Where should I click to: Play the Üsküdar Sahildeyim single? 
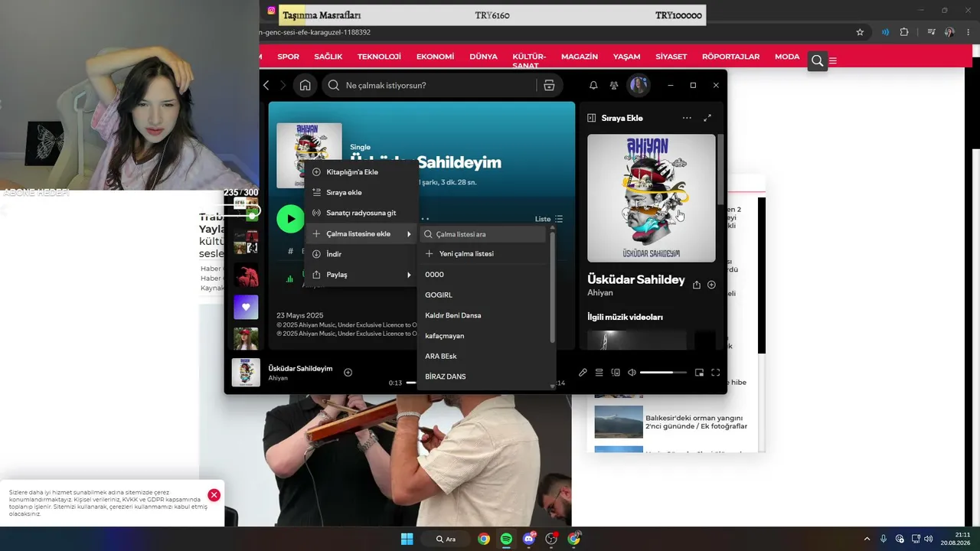click(290, 219)
